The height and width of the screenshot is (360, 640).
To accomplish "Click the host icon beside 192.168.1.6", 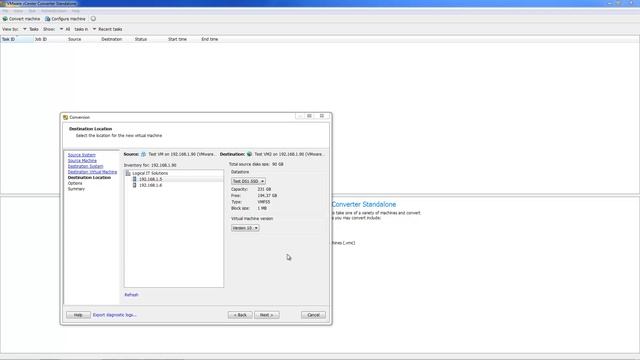I will [135, 185].
